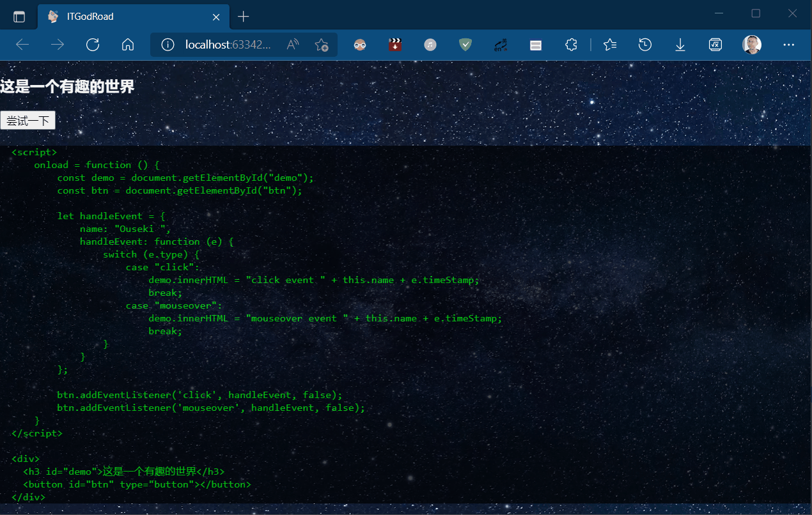The image size is (812, 515).
Task: Open the music note extension
Action: [x=430, y=45]
